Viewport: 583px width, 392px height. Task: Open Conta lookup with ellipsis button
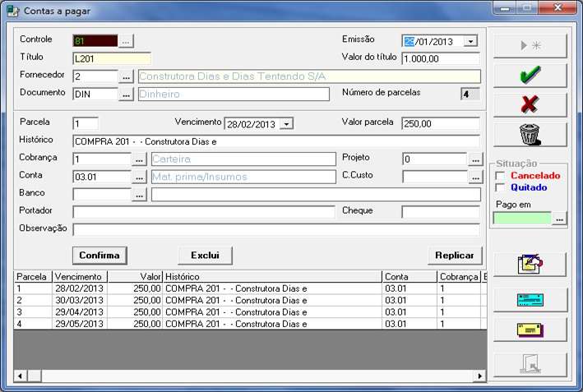[140, 177]
